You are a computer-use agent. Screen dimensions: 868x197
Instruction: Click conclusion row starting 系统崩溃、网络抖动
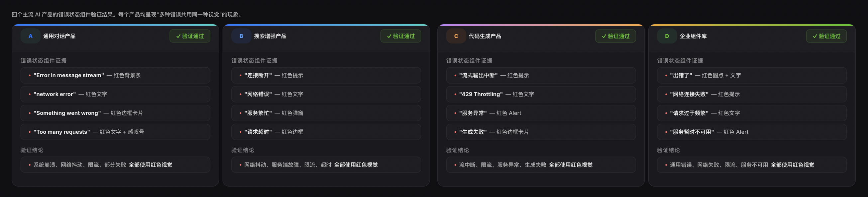[115, 165]
